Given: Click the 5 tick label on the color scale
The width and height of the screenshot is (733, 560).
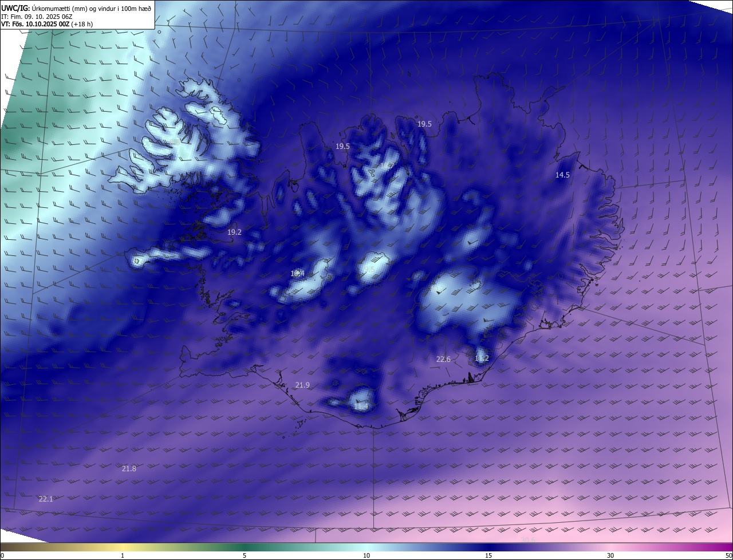Looking at the screenshot, I should point(245,556).
